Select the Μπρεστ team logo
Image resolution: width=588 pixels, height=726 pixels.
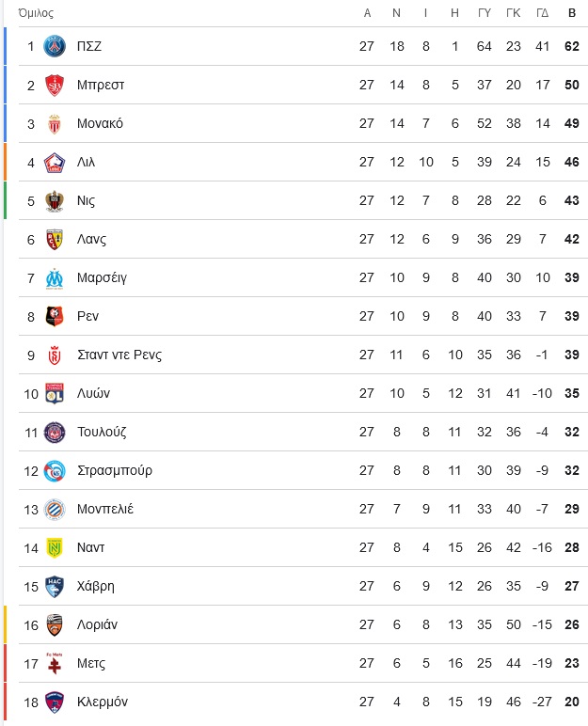[x=55, y=86]
